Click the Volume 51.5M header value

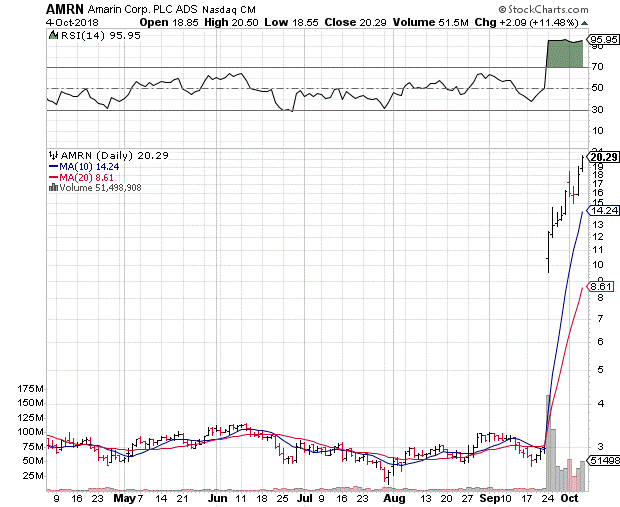[x=430, y=22]
